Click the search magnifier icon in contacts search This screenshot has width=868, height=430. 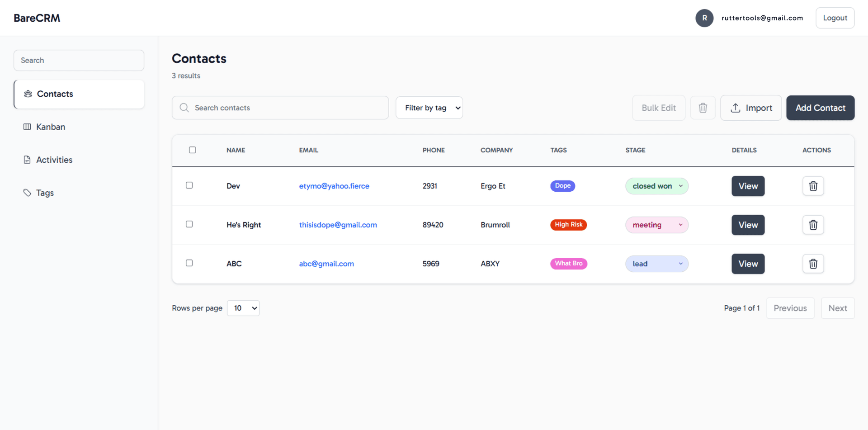[184, 108]
